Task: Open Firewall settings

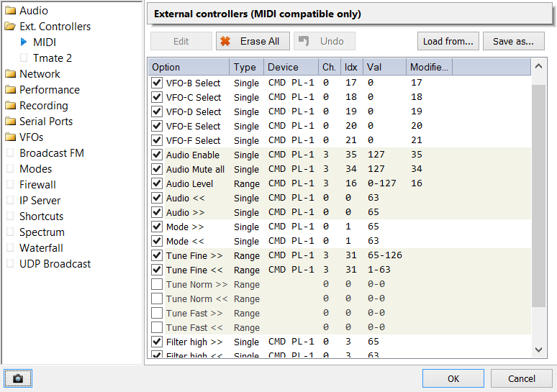Action: (x=37, y=185)
